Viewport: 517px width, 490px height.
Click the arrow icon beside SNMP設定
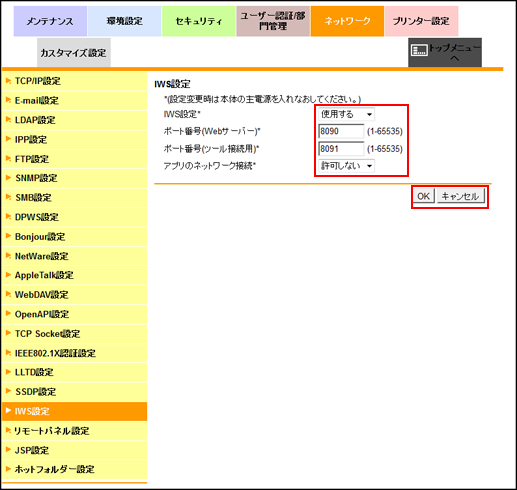(8, 178)
